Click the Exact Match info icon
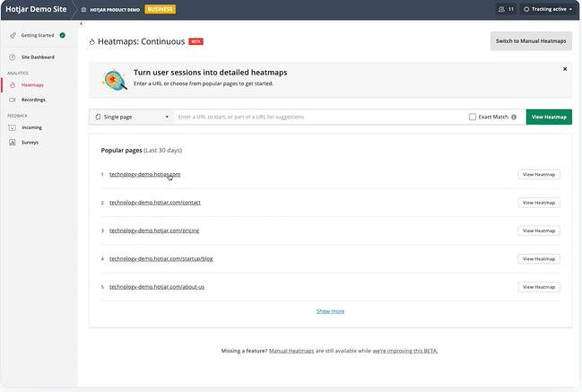Image resolution: width=582 pixels, height=392 pixels. [514, 117]
